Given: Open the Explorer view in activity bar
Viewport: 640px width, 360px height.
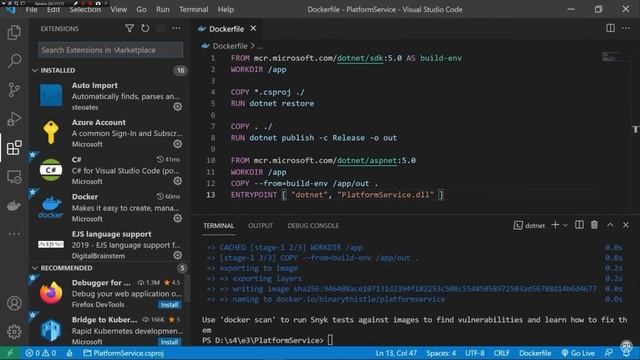Looking at the screenshot, I should click(14, 32).
